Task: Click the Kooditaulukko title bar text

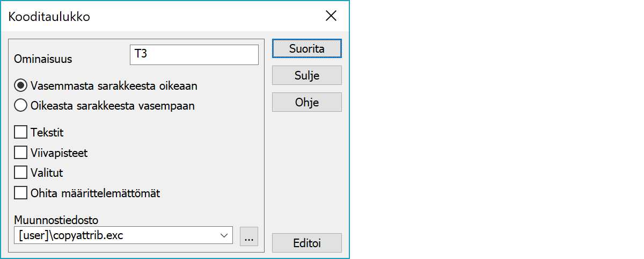Action: click(x=49, y=17)
